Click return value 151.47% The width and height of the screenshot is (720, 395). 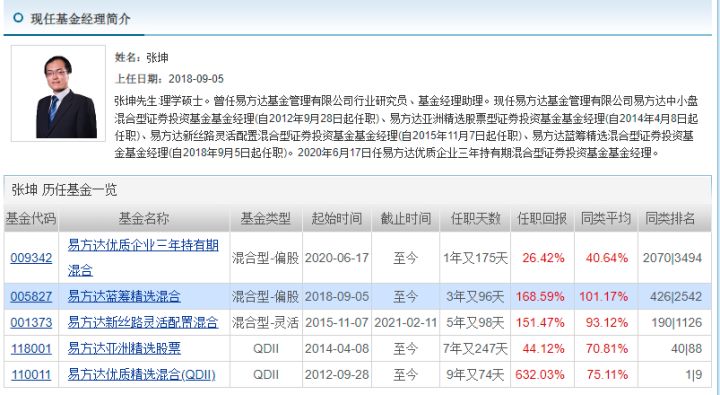point(540,323)
